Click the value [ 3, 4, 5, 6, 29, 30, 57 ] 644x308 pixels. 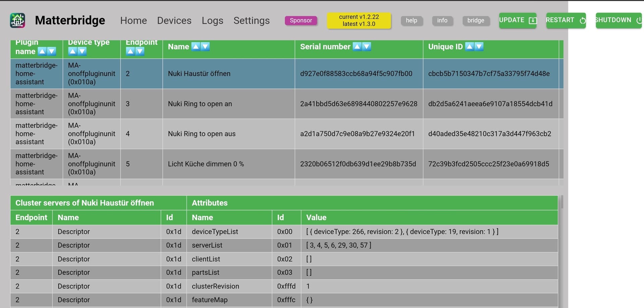point(339,245)
